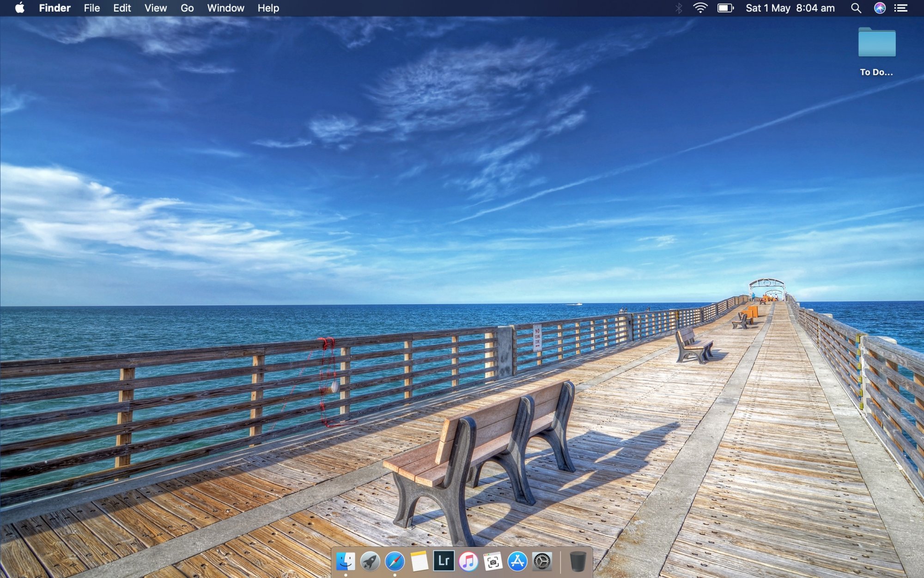
Task: Open Notification Center list icon
Action: (x=900, y=8)
